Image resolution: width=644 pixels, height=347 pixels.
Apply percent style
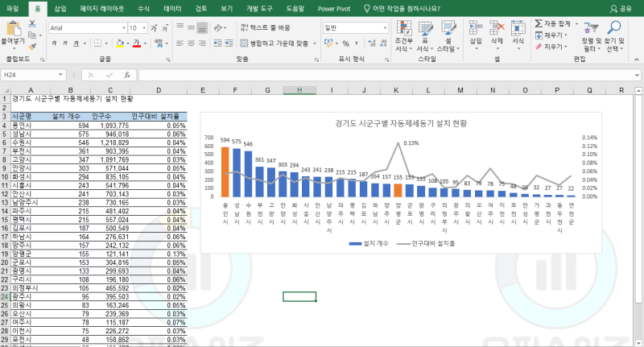click(x=346, y=43)
